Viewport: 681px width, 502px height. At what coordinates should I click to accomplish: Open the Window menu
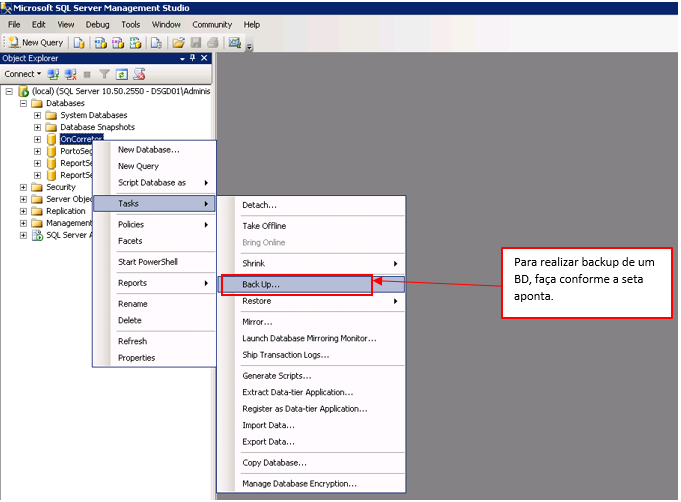[166, 25]
